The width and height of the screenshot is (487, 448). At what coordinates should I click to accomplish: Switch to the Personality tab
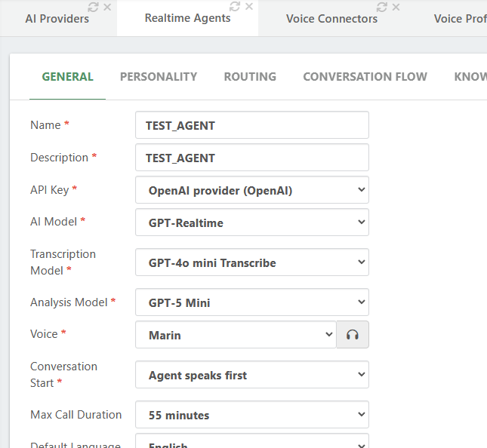click(159, 76)
